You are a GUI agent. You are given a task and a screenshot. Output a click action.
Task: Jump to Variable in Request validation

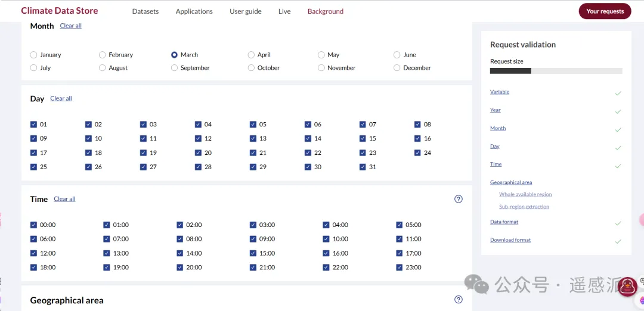click(500, 92)
